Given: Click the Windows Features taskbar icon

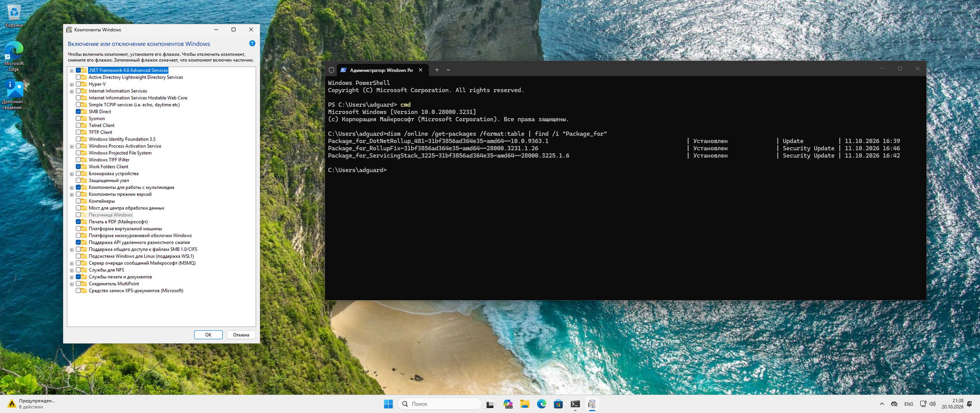Looking at the screenshot, I should [x=592, y=404].
